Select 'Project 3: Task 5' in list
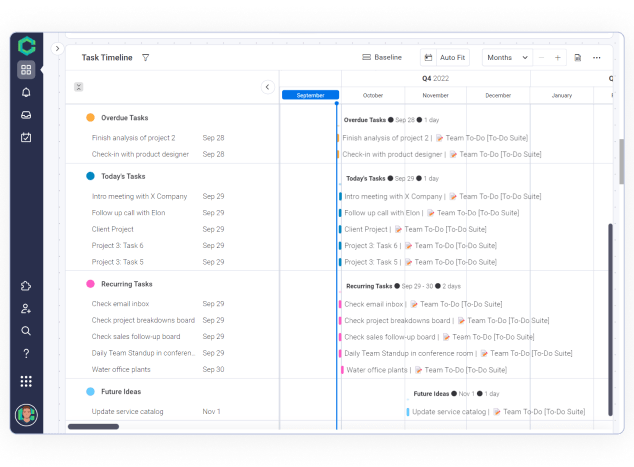 click(117, 262)
